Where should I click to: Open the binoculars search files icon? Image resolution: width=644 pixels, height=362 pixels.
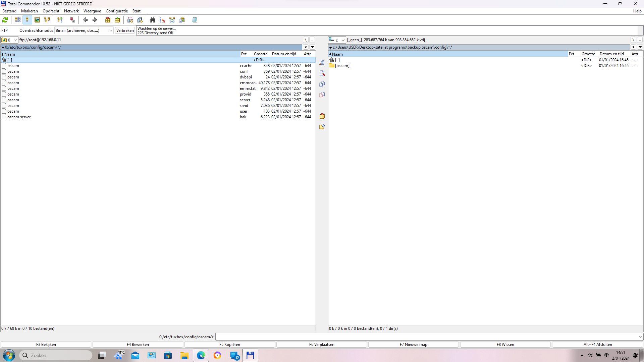click(153, 20)
